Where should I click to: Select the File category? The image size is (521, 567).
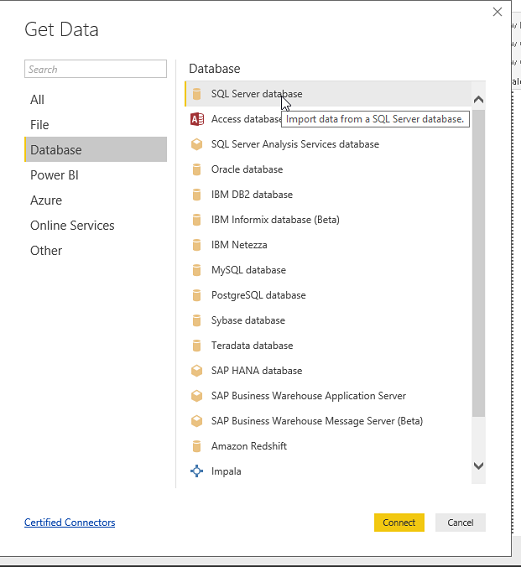coord(95,124)
